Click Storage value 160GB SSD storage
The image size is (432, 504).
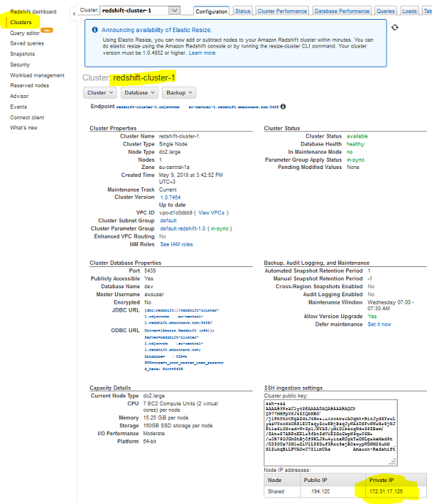178,426
